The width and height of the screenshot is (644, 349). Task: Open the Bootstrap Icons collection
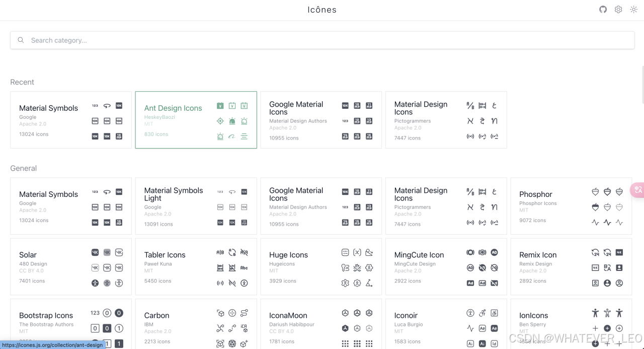tap(71, 324)
